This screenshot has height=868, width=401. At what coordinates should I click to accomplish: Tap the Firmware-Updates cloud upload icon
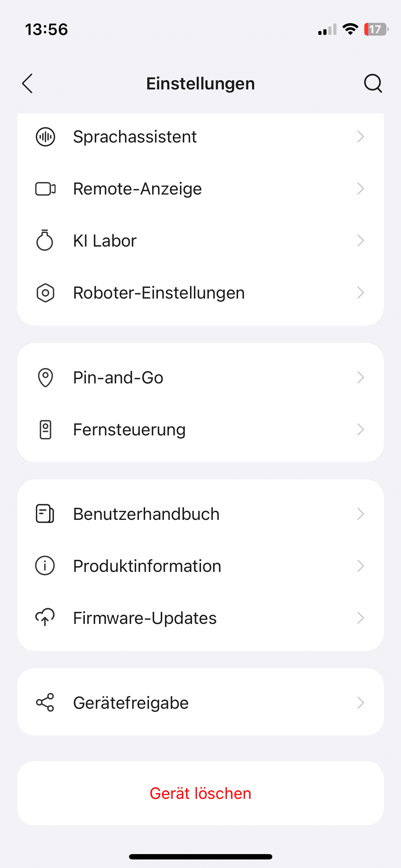pyautogui.click(x=45, y=618)
